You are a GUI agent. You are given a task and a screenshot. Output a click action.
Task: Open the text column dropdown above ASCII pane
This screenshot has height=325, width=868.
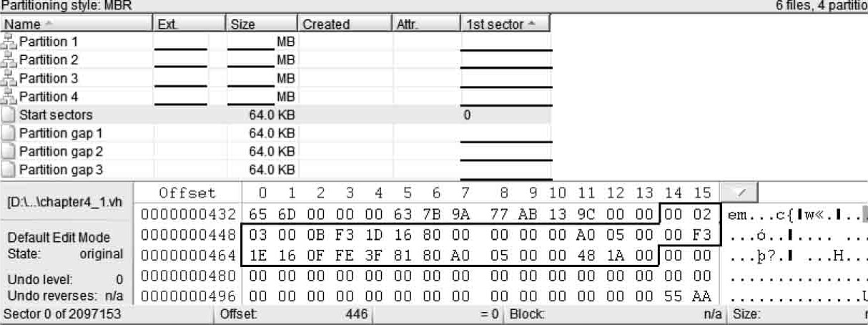tap(739, 193)
